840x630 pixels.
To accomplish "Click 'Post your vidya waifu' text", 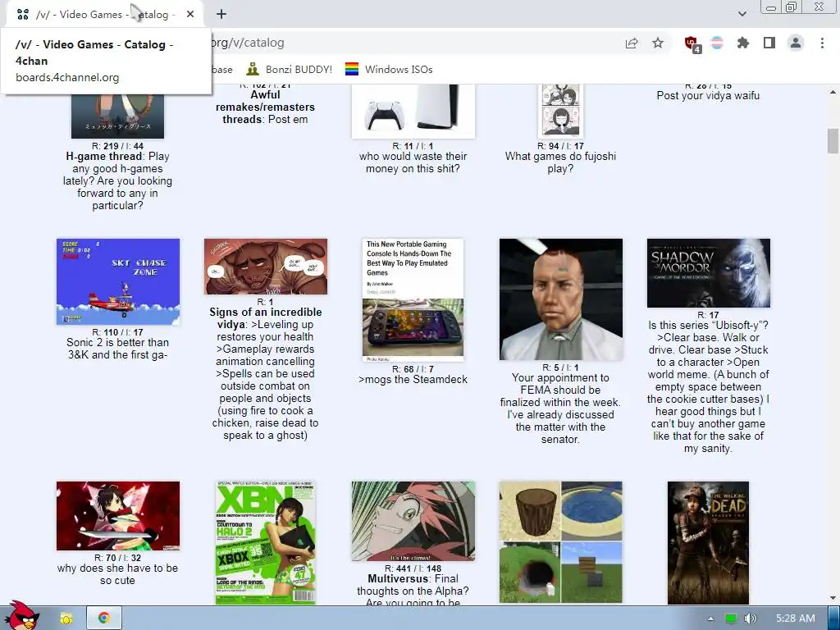I will pos(708,96).
